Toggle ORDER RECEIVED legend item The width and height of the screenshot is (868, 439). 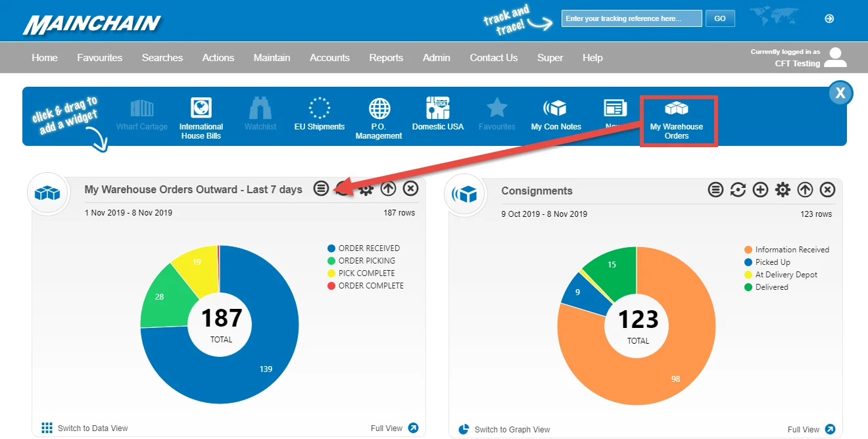364,248
